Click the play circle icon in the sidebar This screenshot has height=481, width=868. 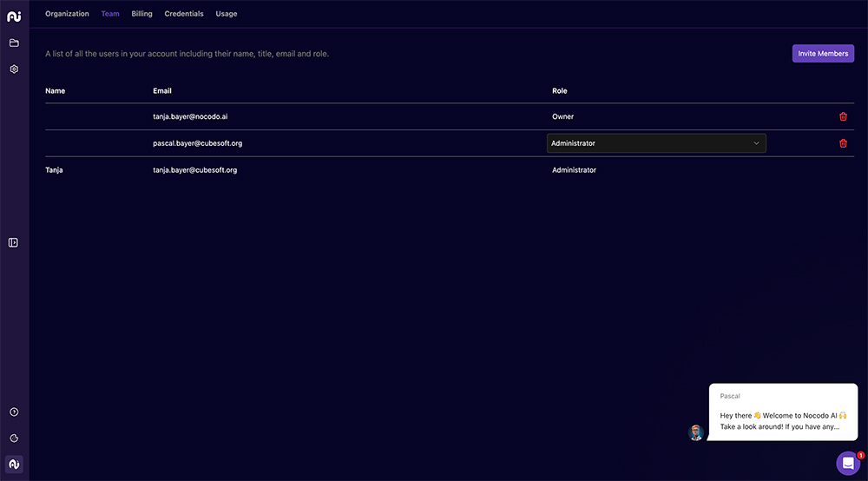[x=14, y=412]
